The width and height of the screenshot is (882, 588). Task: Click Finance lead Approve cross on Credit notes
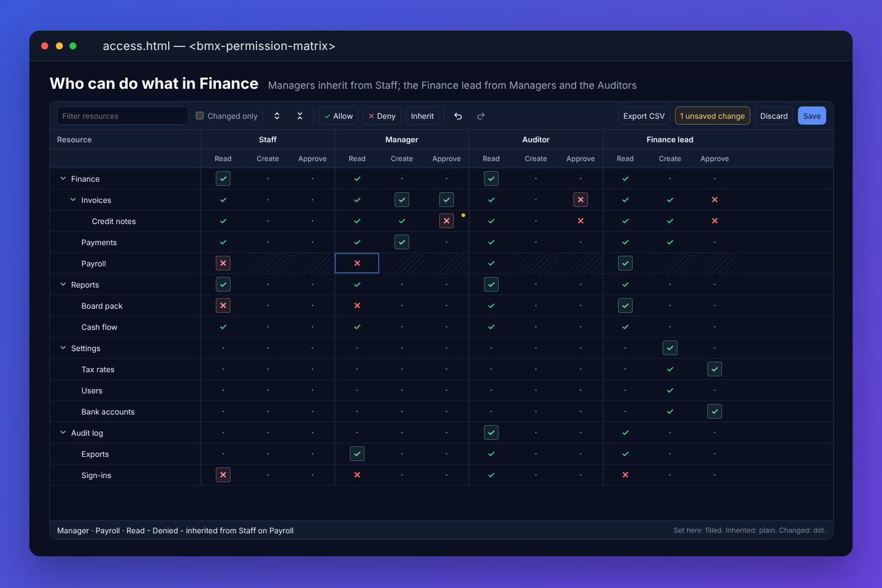714,221
